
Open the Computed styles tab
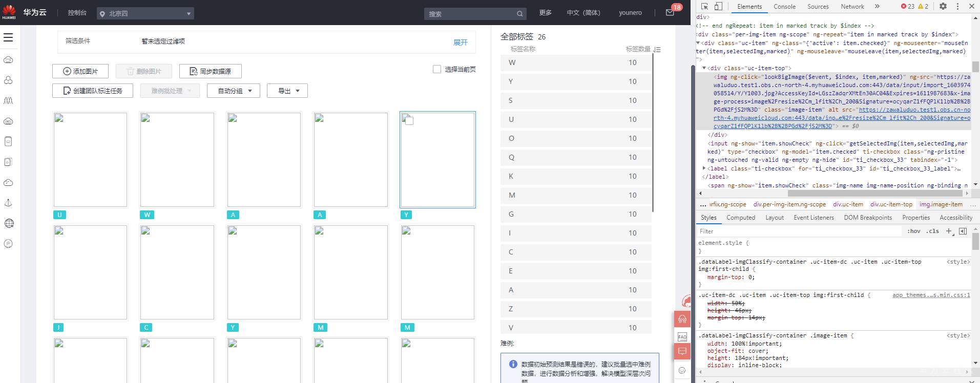click(741, 218)
